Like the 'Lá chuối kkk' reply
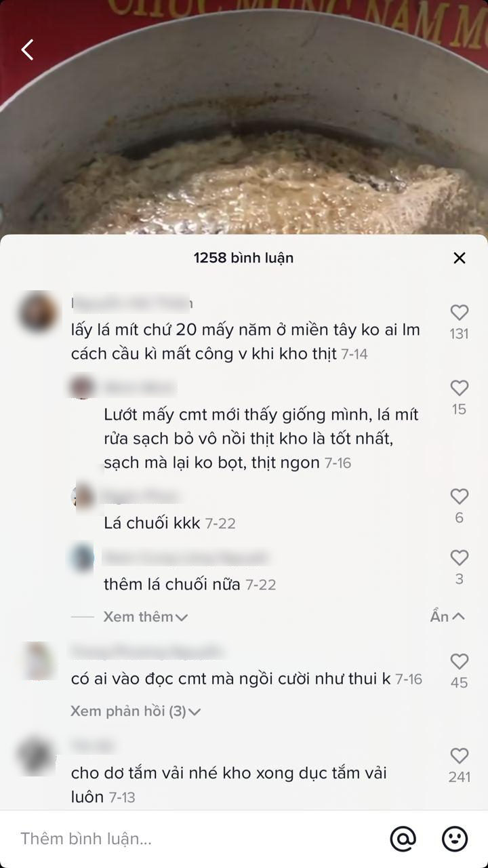Image resolution: width=488 pixels, height=868 pixels. 460,496
